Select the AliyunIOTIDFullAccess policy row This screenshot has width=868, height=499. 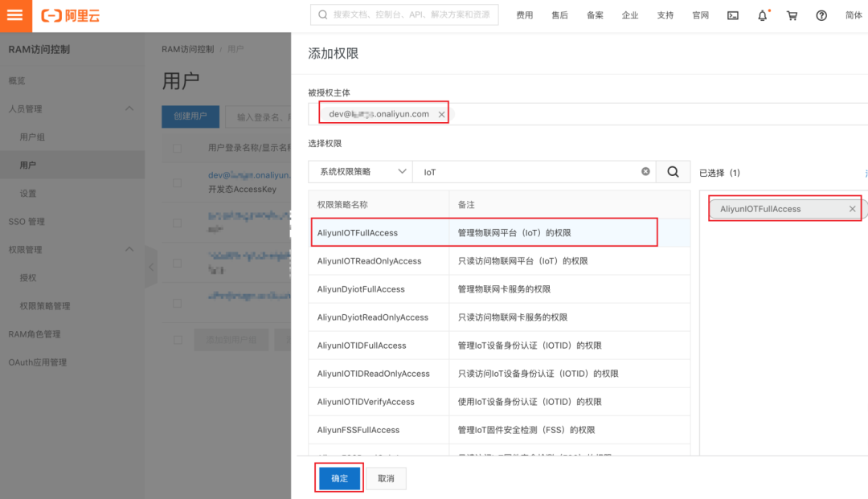(x=499, y=346)
